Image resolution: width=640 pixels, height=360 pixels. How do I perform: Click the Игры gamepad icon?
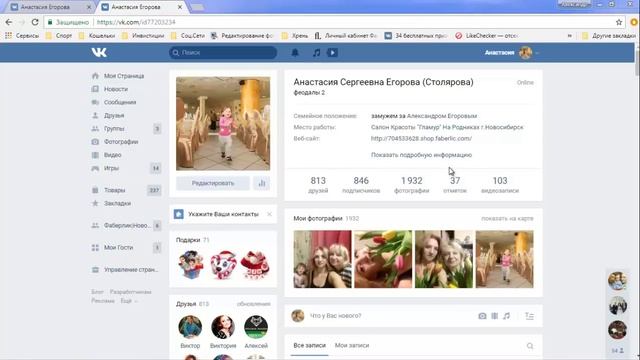95,168
